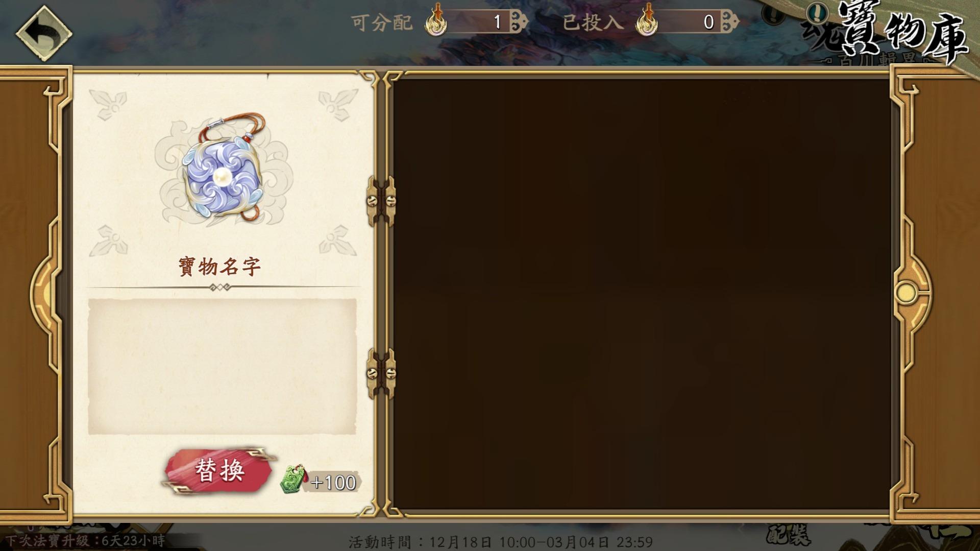The image size is (980, 551).
Task: Click the 下次法寶升級 countdown text
Action: pyautogui.click(x=85, y=541)
